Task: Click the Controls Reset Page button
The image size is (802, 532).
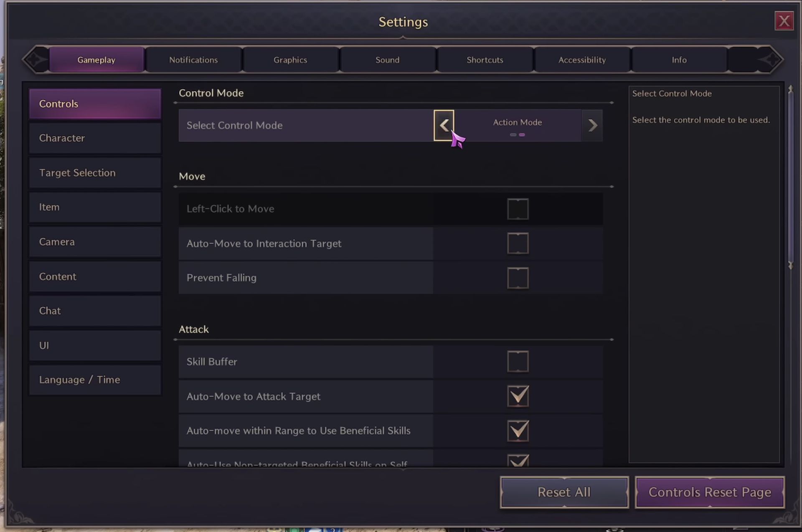Action: 710,492
